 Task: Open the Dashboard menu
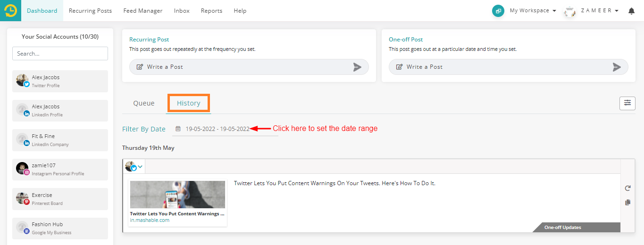(42, 10)
